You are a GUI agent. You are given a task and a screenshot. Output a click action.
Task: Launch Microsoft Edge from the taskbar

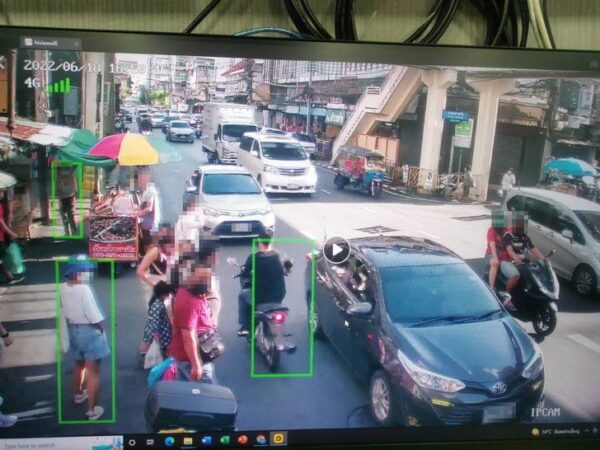[169, 440]
